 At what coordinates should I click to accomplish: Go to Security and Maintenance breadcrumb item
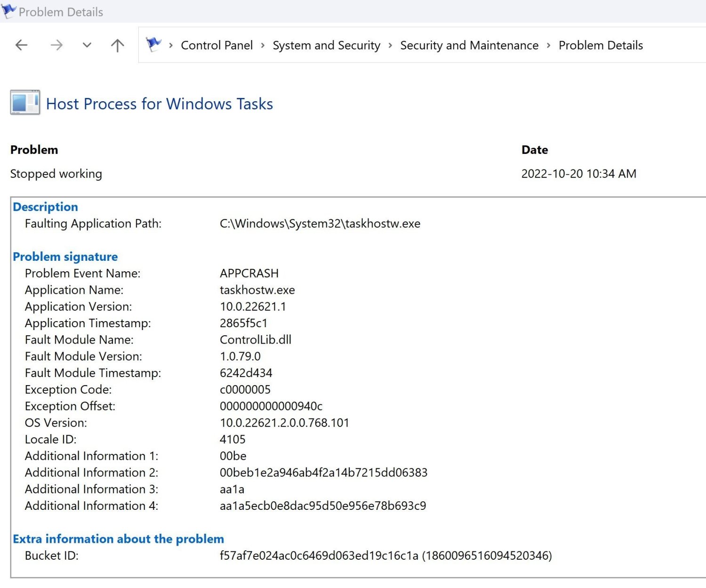click(x=469, y=45)
